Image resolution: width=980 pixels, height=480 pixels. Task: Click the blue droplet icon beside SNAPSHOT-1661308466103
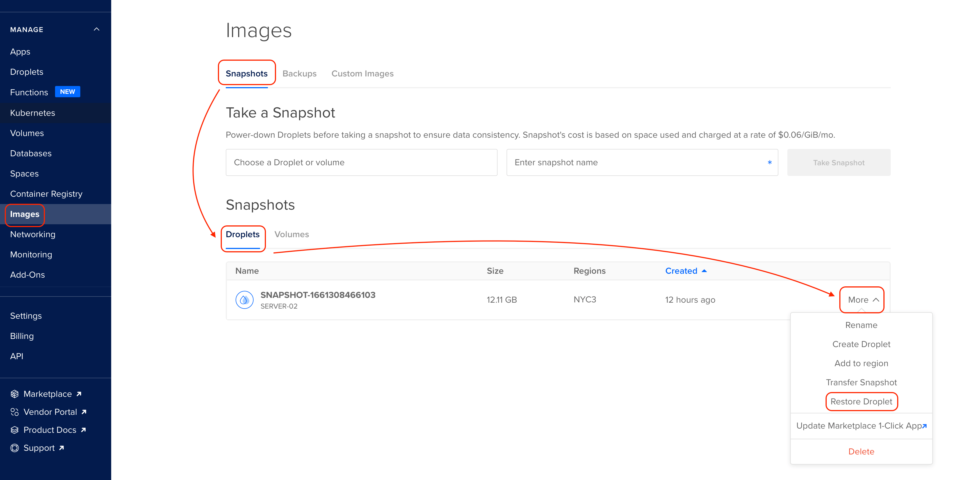(245, 300)
